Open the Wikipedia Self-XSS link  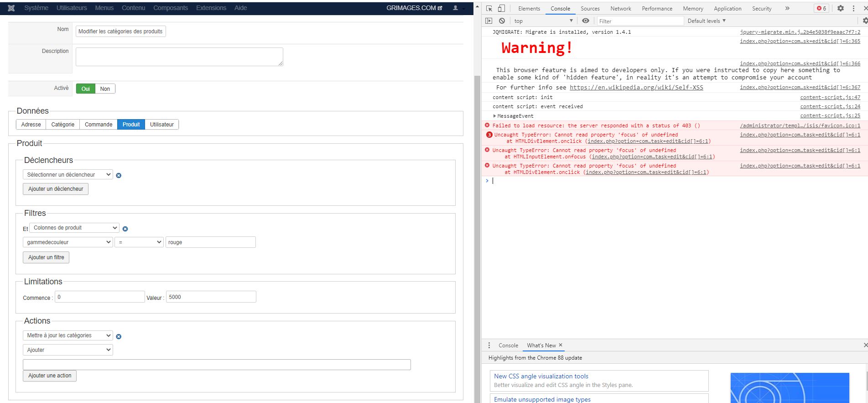click(636, 88)
